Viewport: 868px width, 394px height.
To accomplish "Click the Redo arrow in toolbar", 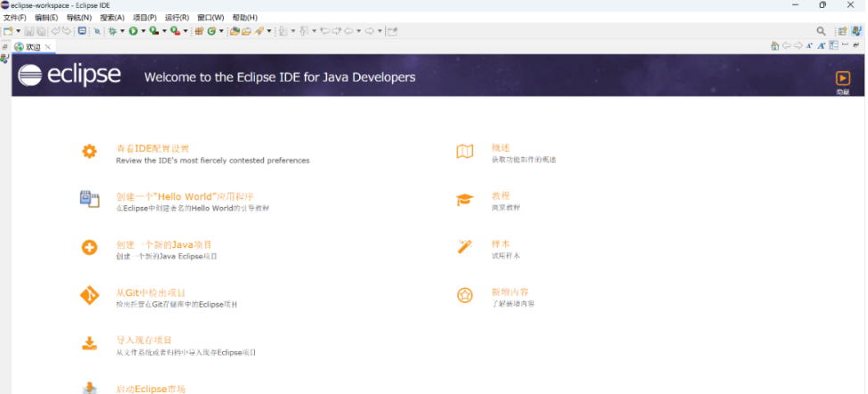I will pos(67,31).
